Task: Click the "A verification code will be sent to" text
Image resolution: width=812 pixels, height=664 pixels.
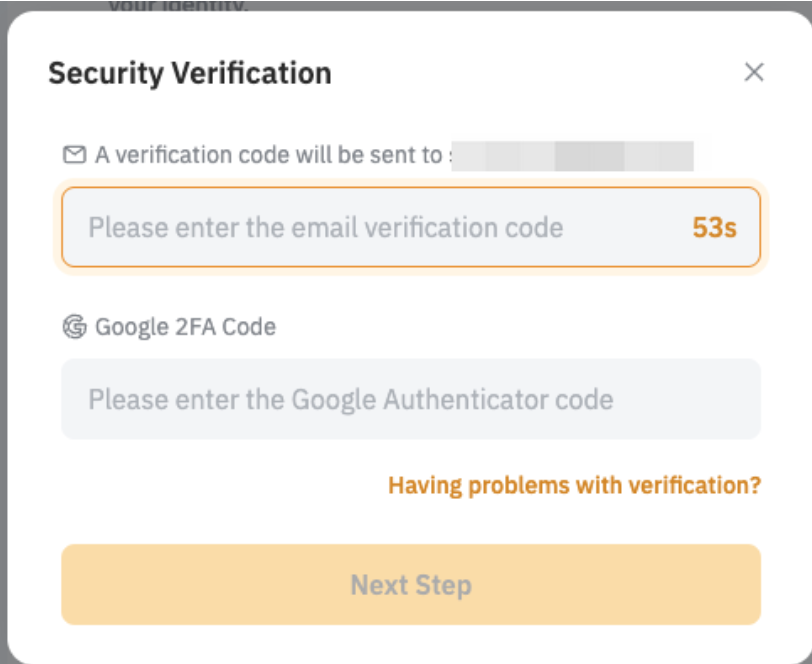Action: [x=268, y=155]
